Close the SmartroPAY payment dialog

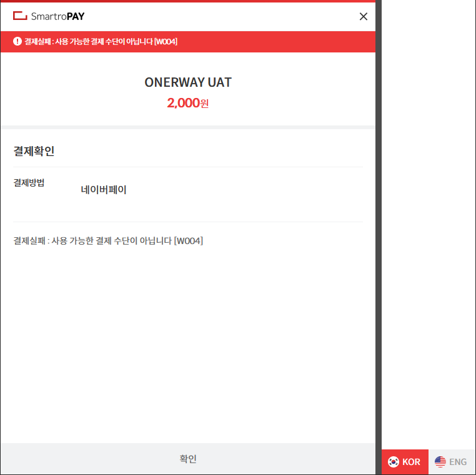(363, 16)
